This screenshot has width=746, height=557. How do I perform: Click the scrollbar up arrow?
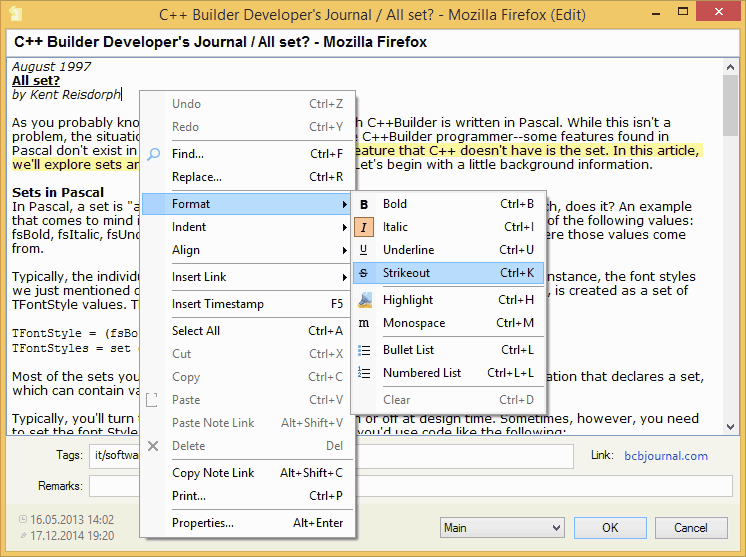[731, 67]
